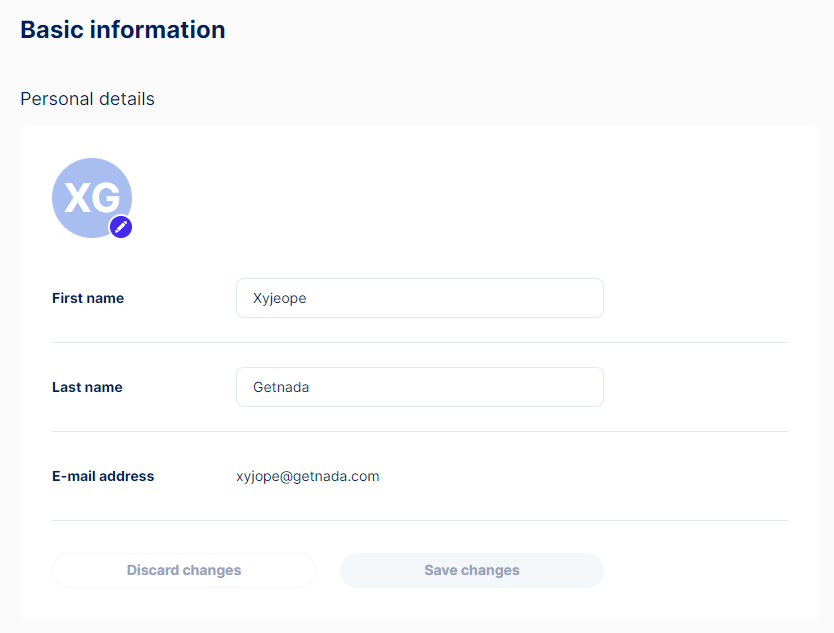
Task: Click the Discard changes button
Action: [184, 570]
